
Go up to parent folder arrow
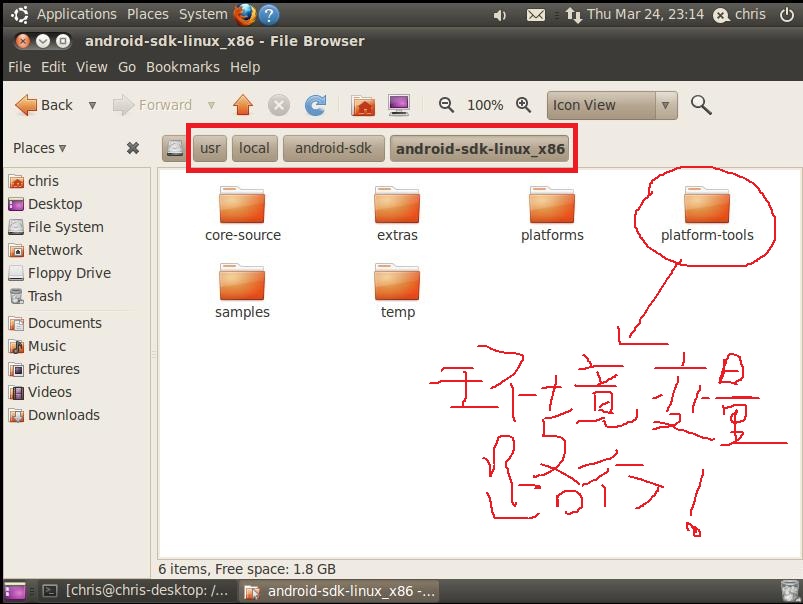tap(243, 105)
